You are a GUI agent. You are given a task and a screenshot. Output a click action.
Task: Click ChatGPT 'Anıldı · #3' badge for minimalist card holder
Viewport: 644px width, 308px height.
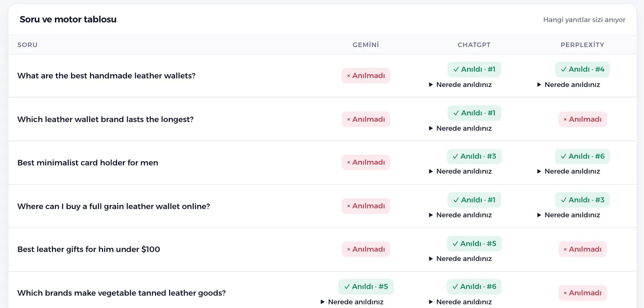(x=474, y=156)
